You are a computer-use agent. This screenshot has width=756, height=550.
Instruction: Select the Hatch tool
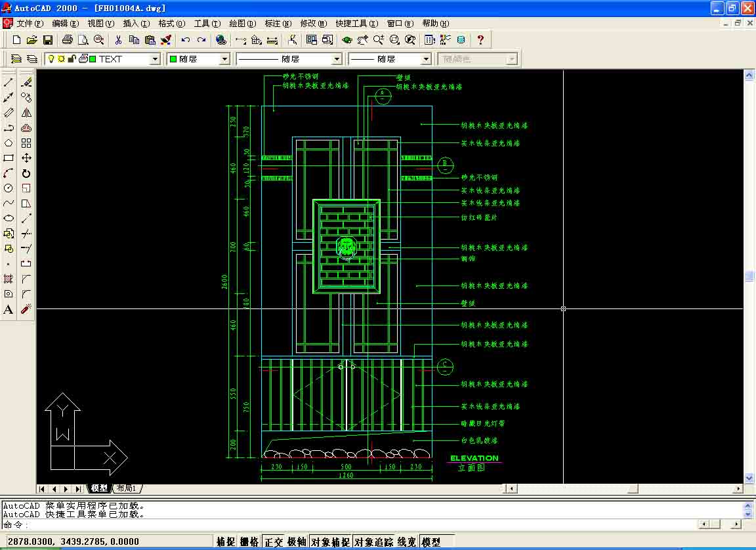tap(9, 279)
